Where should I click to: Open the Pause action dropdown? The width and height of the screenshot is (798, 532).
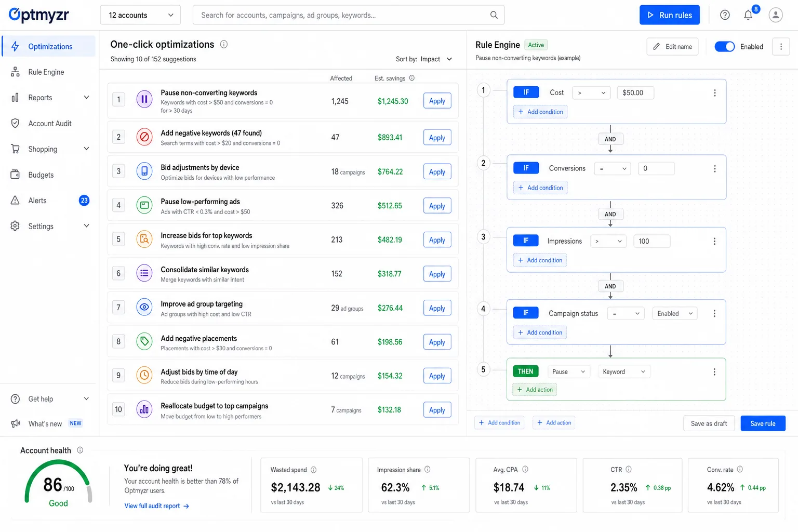tap(568, 371)
